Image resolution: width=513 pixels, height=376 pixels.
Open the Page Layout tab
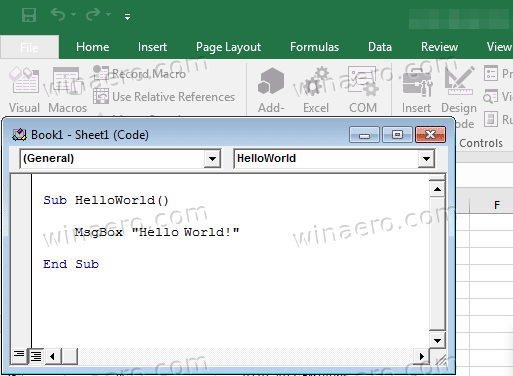(x=228, y=47)
